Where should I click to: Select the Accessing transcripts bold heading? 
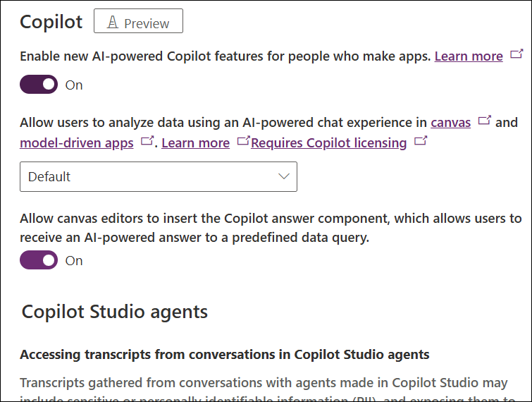(225, 354)
